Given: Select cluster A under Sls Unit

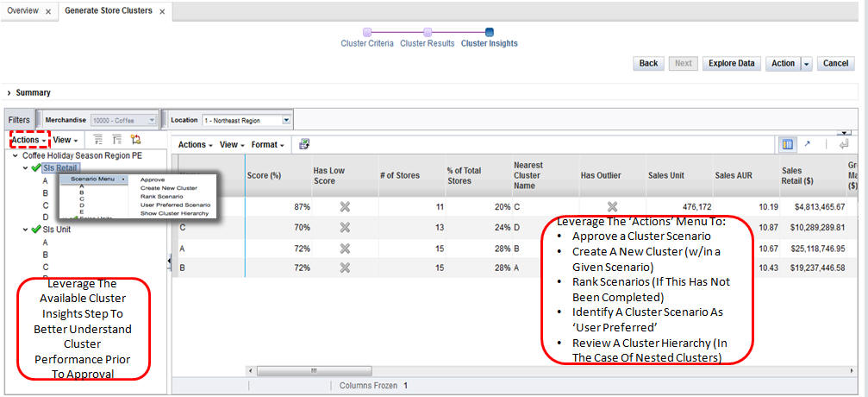Looking at the screenshot, I should coord(46,243).
